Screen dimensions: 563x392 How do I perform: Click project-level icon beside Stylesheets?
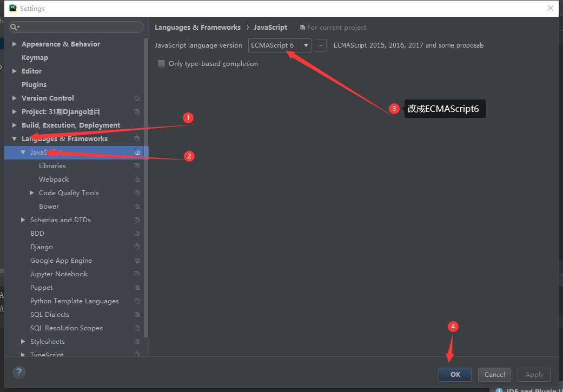[137, 341]
